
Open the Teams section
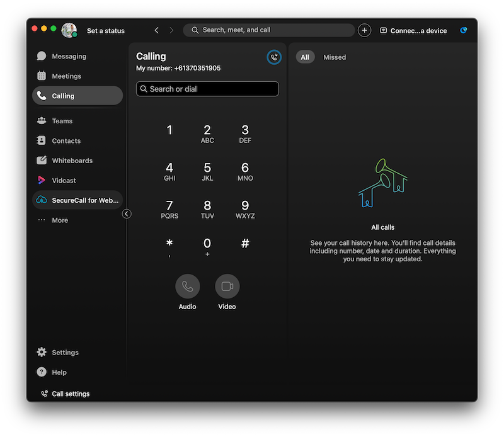pos(77,121)
